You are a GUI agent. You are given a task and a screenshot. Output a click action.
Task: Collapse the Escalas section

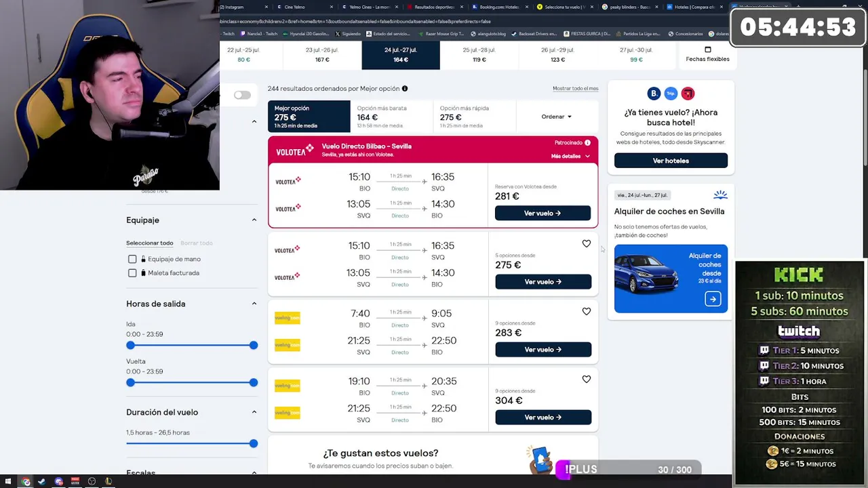pos(254,472)
